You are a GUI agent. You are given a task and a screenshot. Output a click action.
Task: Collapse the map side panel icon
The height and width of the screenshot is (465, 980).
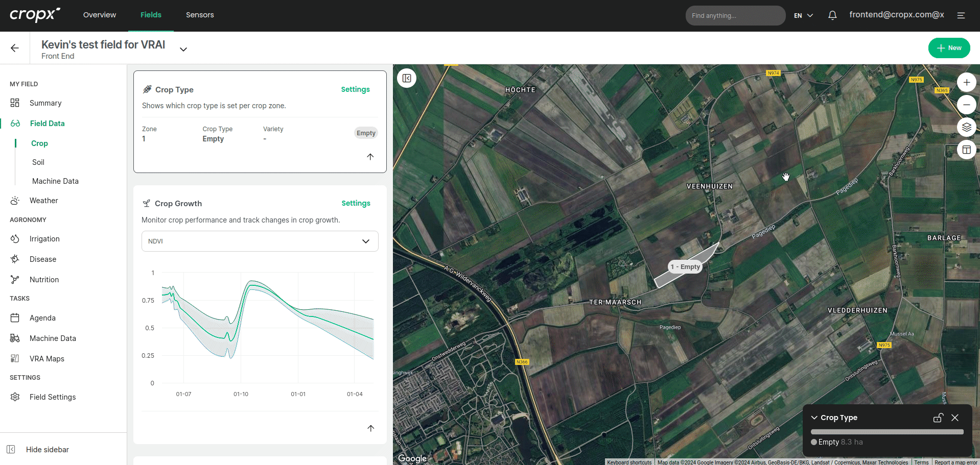[x=407, y=78]
